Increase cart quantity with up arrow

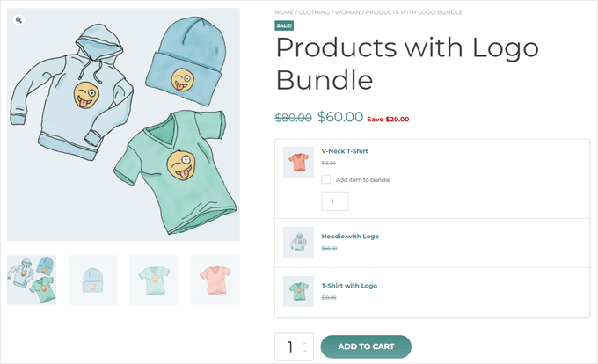tap(304, 342)
